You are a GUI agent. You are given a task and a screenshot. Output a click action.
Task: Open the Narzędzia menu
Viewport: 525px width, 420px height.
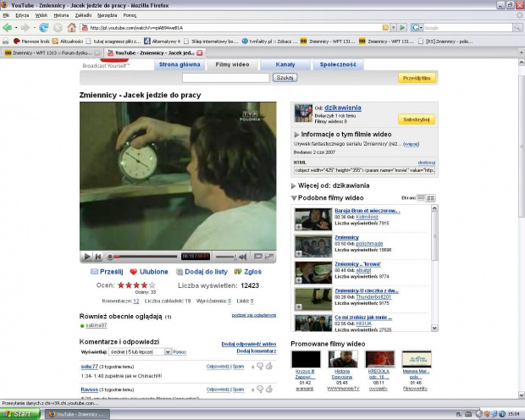108,15
